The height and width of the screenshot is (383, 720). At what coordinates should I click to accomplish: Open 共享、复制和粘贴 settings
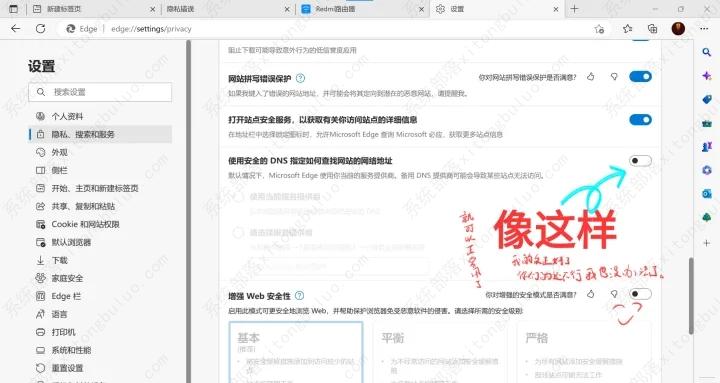click(x=100, y=206)
